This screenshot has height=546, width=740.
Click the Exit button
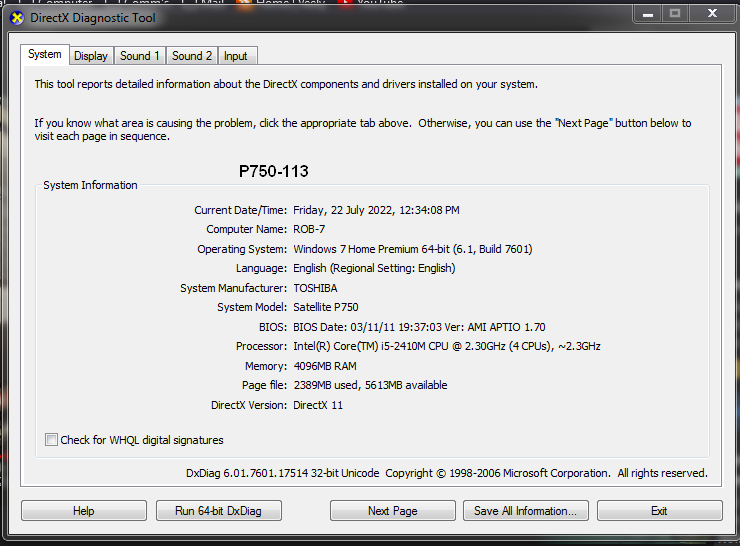660,511
